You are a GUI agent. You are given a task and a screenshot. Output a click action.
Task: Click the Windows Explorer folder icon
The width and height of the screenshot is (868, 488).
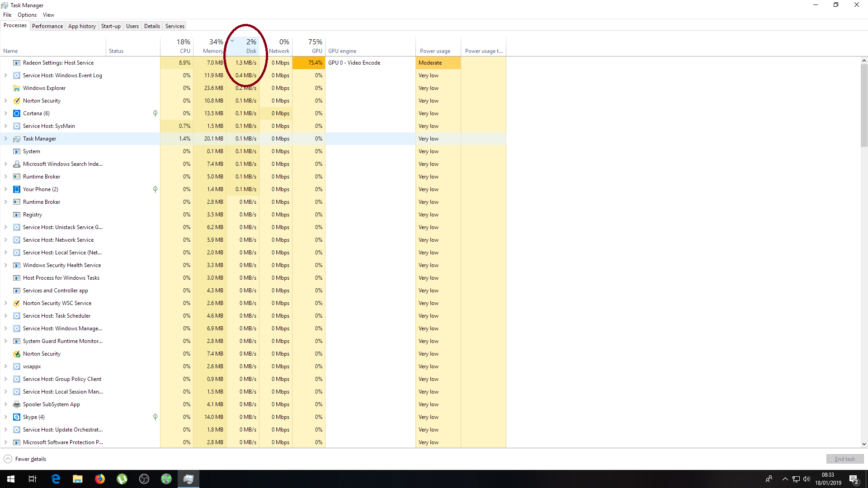17,88
